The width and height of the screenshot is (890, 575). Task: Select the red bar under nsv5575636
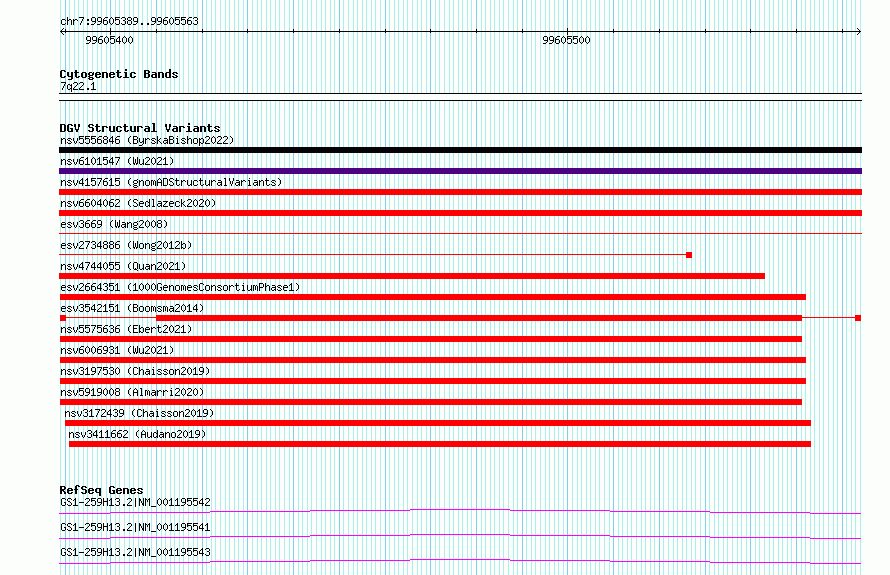pos(430,339)
